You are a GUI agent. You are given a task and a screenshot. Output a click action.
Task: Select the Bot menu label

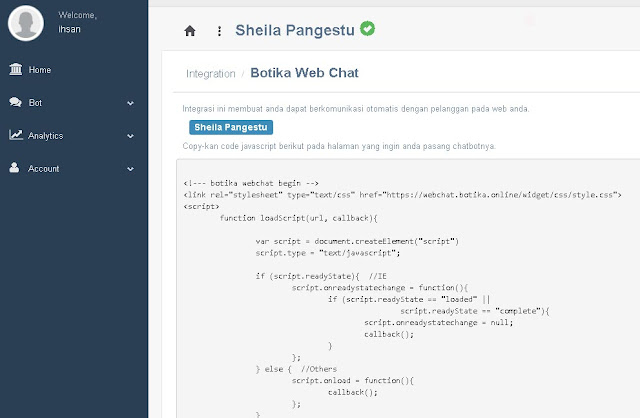pyautogui.click(x=36, y=102)
